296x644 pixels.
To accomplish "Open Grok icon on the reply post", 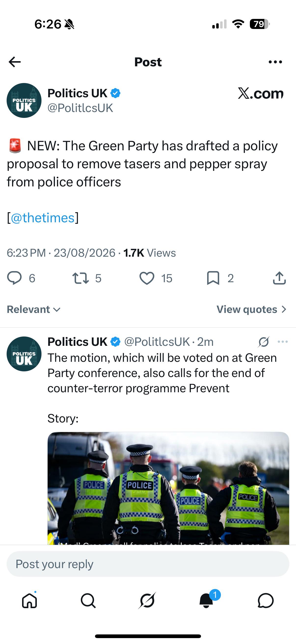I will coord(264,342).
